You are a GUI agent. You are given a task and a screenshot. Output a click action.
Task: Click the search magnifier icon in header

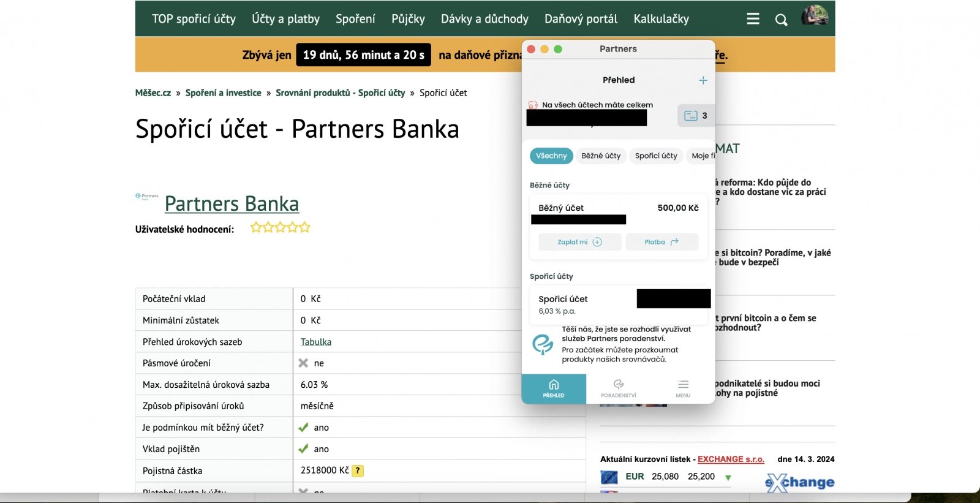pos(781,20)
